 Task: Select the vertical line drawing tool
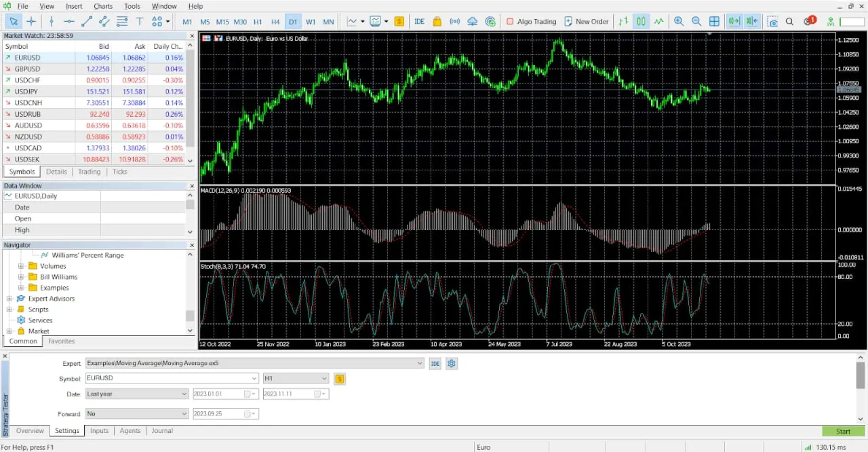click(51, 21)
